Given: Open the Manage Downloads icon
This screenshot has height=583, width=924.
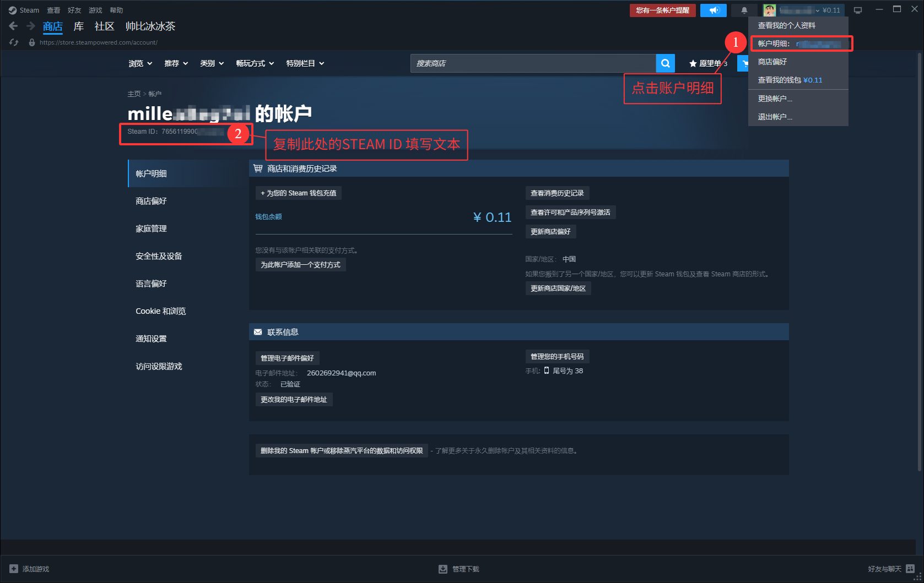Looking at the screenshot, I should coord(442,569).
